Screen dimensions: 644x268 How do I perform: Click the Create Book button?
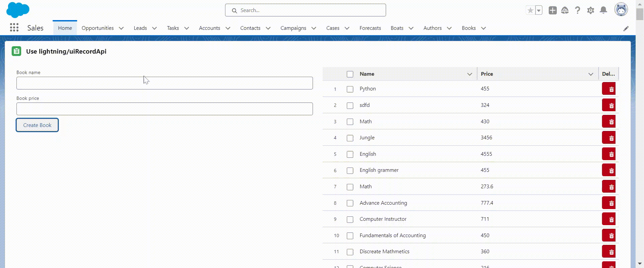pyautogui.click(x=37, y=125)
